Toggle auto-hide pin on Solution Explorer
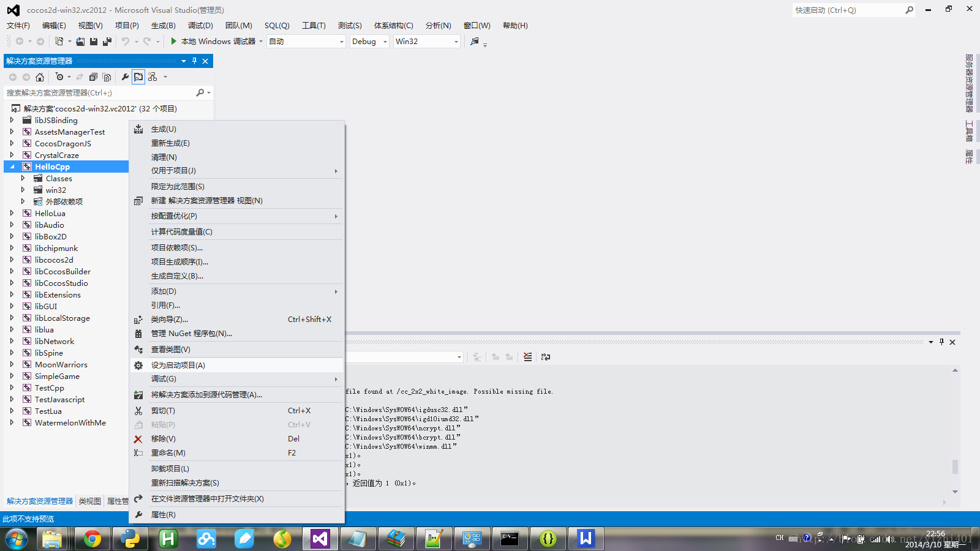The image size is (980, 551). click(194, 61)
